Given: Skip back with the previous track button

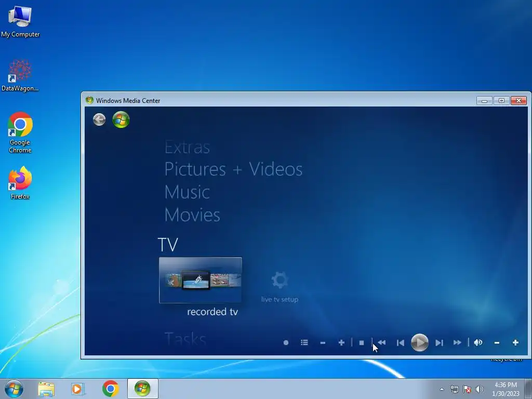Looking at the screenshot, I should (x=401, y=343).
